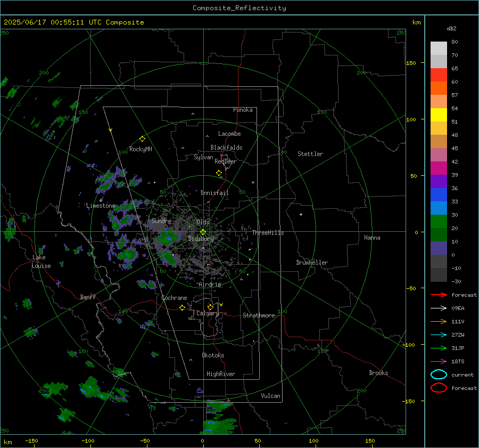The image size is (479, 448).
Task: Click the yellow diamond marker beside RockyMH
Action: pyautogui.click(x=142, y=139)
